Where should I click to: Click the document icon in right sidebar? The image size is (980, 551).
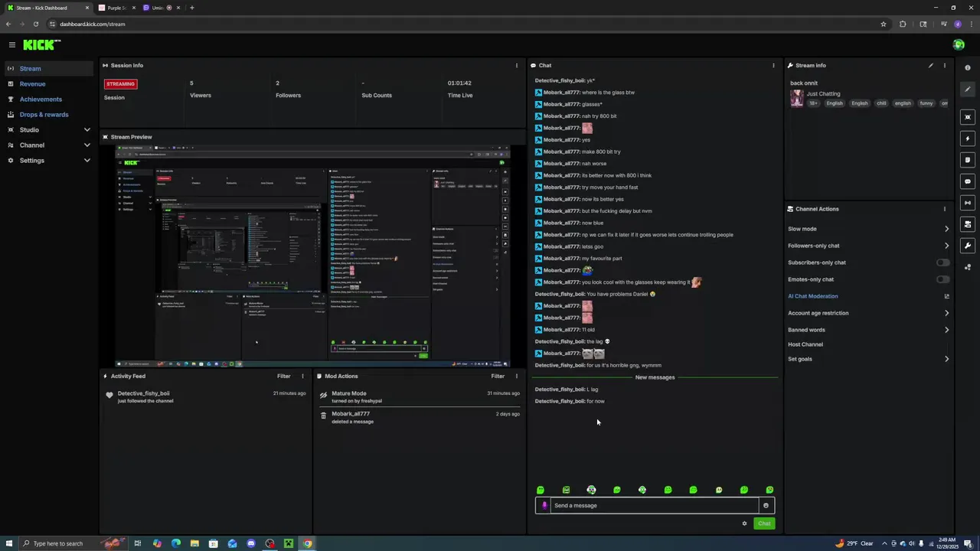click(968, 160)
